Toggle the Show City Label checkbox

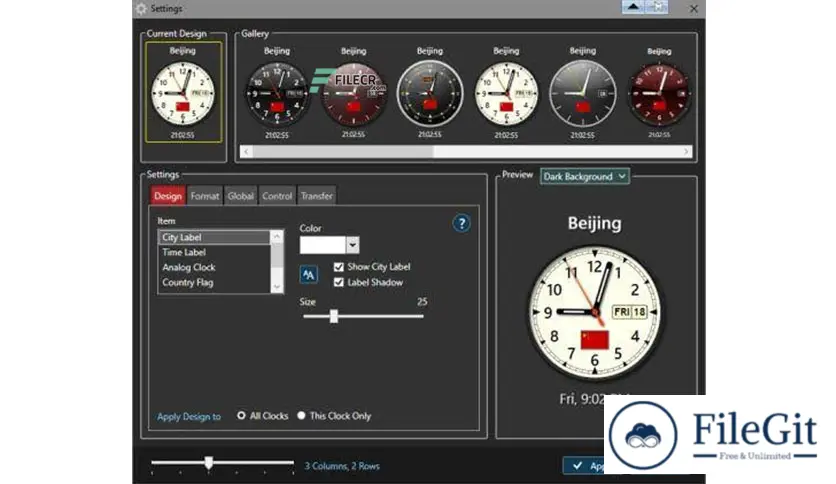339,267
